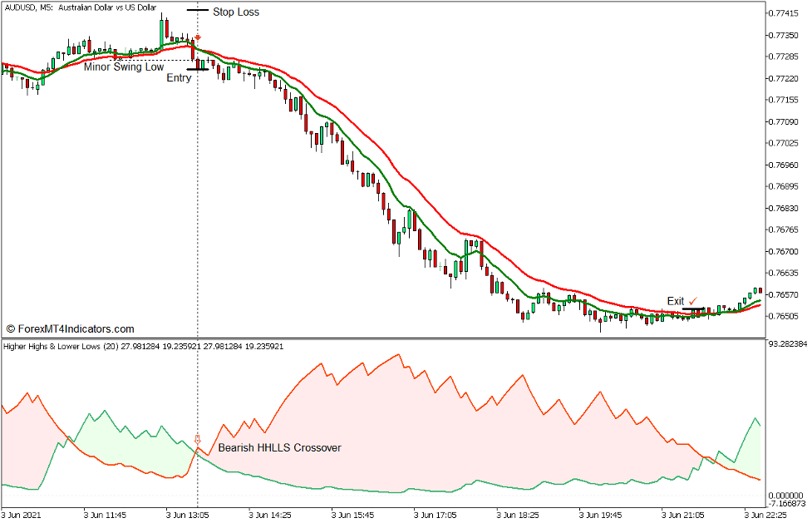This screenshot has width=812, height=523.
Task: Select the black Stop Loss horizontal marker line
Action: click(198, 10)
